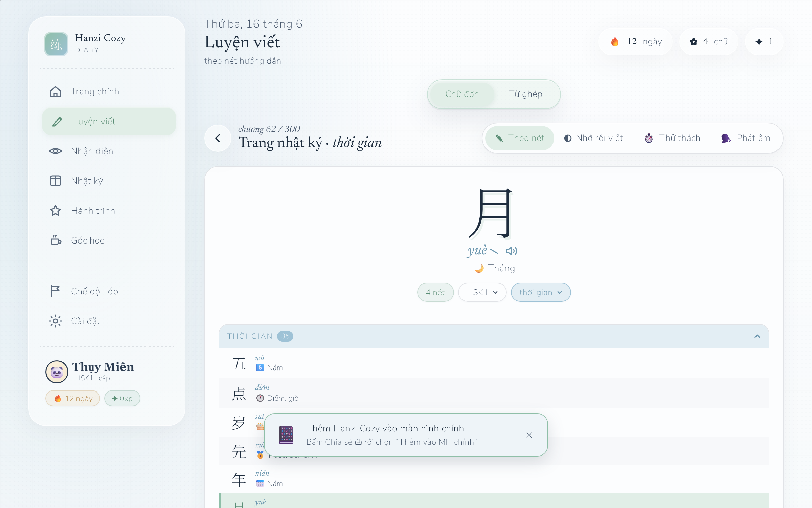Switch to Chữ đơn mode

pyautogui.click(x=462, y=94)
